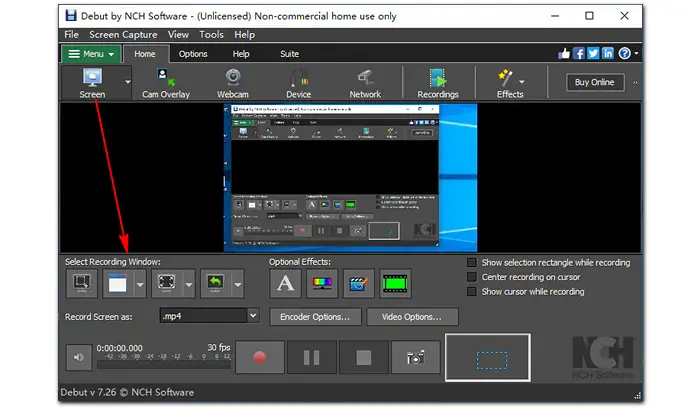Expand toolbar overflow chevron
The image size is (700, 407).
point(635,83)
